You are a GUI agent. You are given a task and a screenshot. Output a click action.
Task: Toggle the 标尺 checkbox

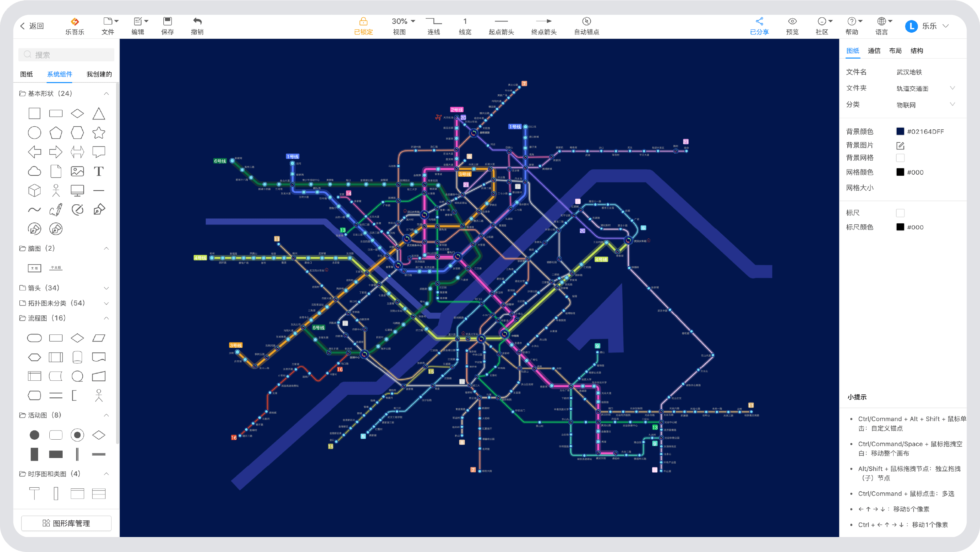point(899,213)
